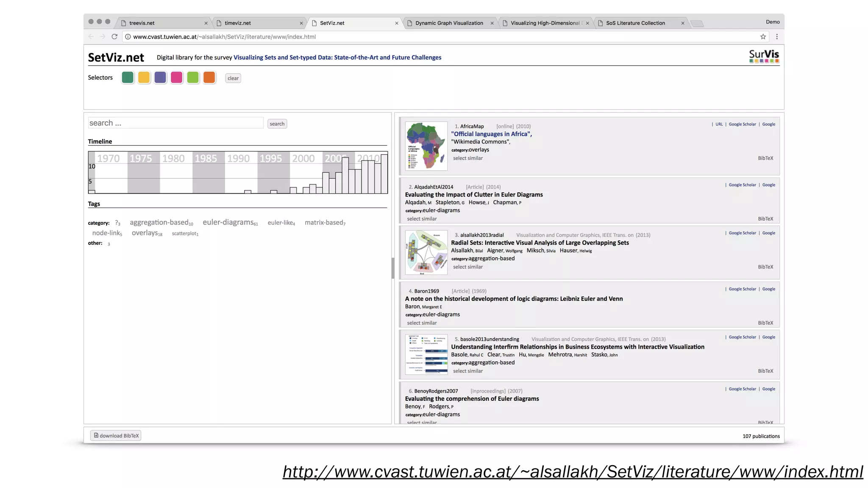Open the browser's three-dot menu

777,37
